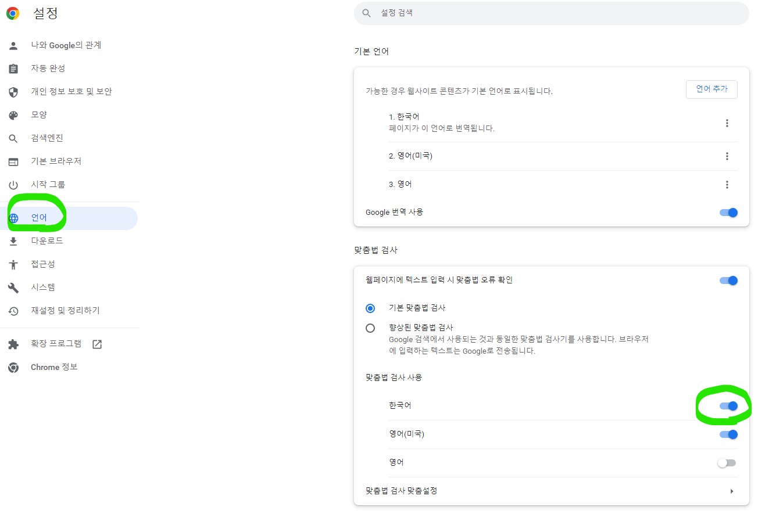Screen dimensions: 776x532
Task: Click the 설정 page title
Action: pos(45,13)
